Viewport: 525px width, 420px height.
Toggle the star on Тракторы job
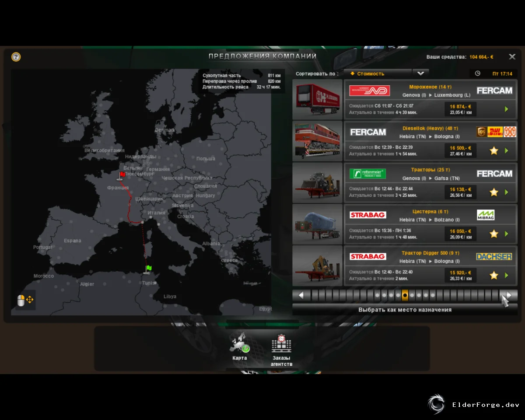coord(494,192)
